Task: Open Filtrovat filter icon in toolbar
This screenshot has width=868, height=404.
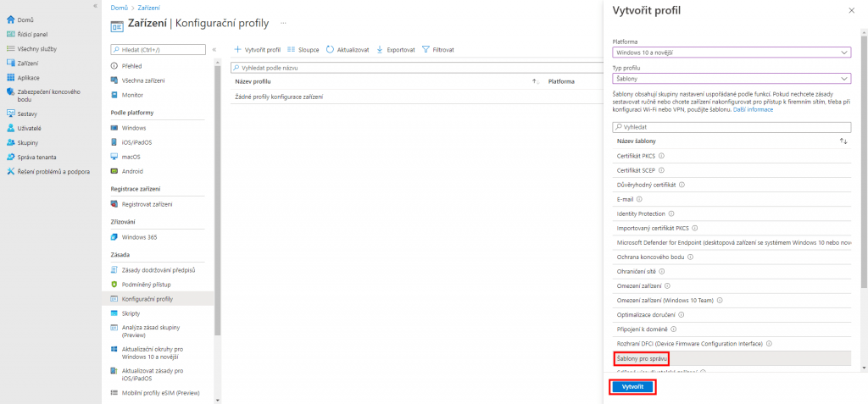Action: (426, 50)
